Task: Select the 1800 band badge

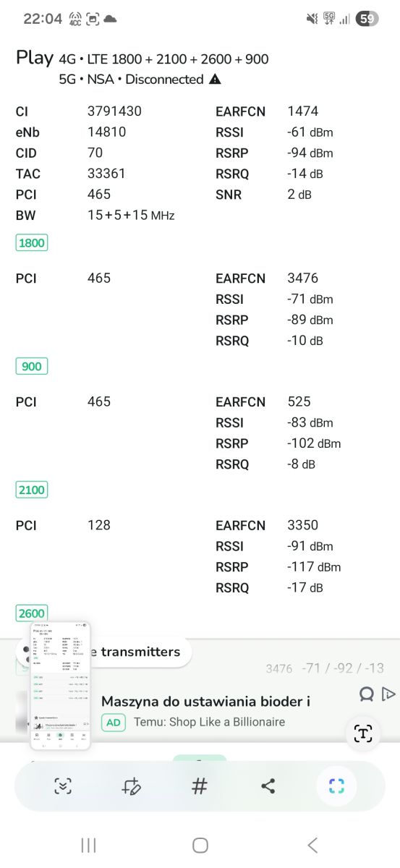Action: pos(32,243)
